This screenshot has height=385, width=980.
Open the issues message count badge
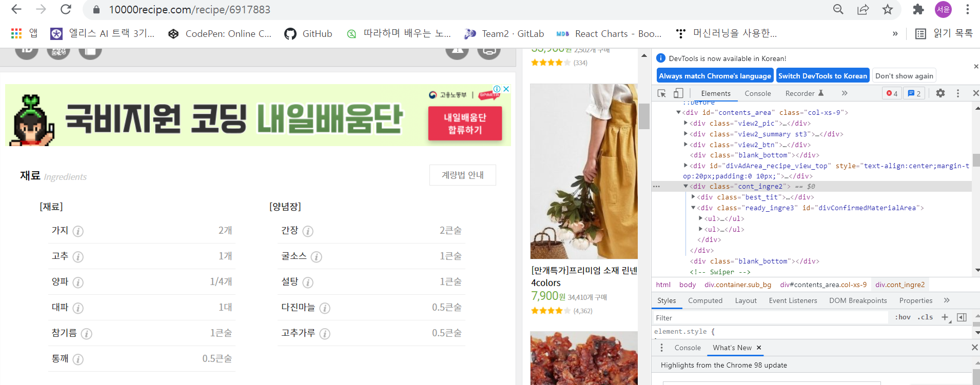914,93
